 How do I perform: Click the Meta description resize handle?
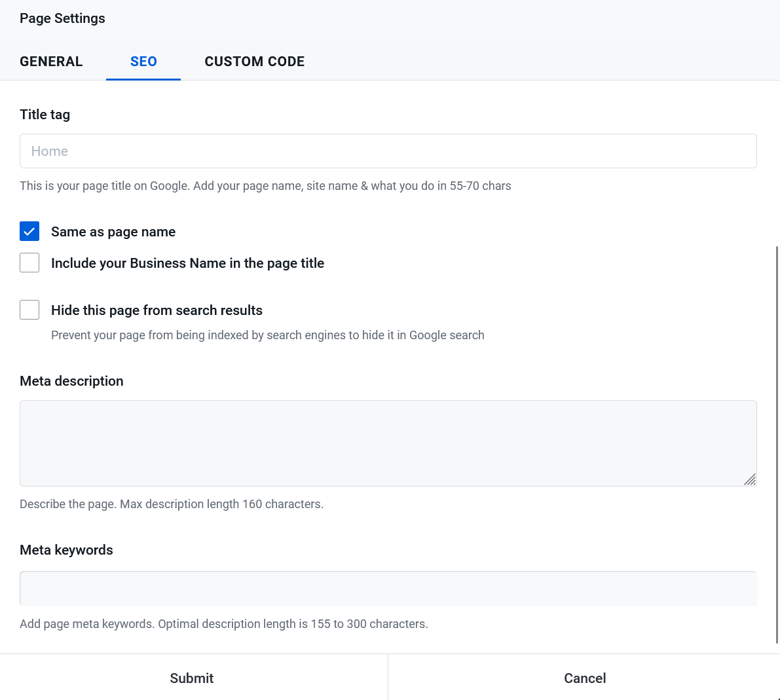pyautogui.click(x=750, y=479)
